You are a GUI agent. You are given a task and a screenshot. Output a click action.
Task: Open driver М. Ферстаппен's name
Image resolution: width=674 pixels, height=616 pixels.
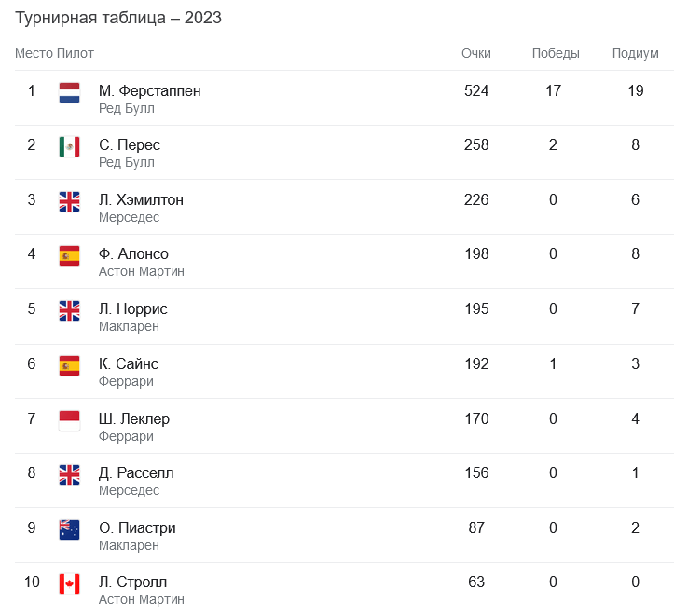pos(149,91)
